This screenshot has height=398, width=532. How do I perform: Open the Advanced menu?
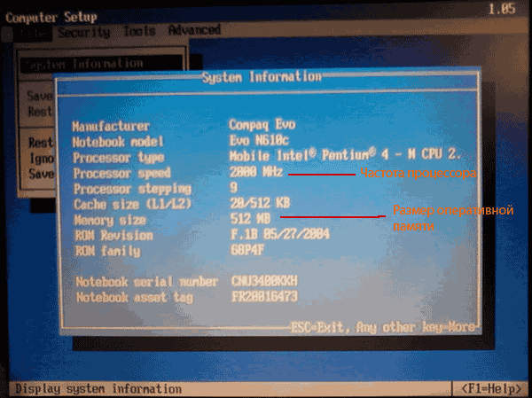[194, 30]
